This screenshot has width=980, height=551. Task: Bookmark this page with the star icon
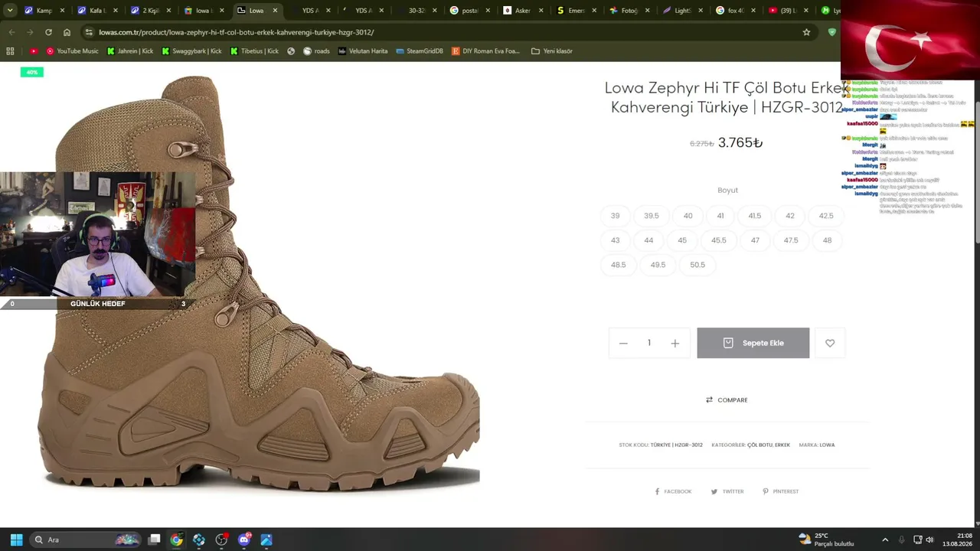coord(806,32)
